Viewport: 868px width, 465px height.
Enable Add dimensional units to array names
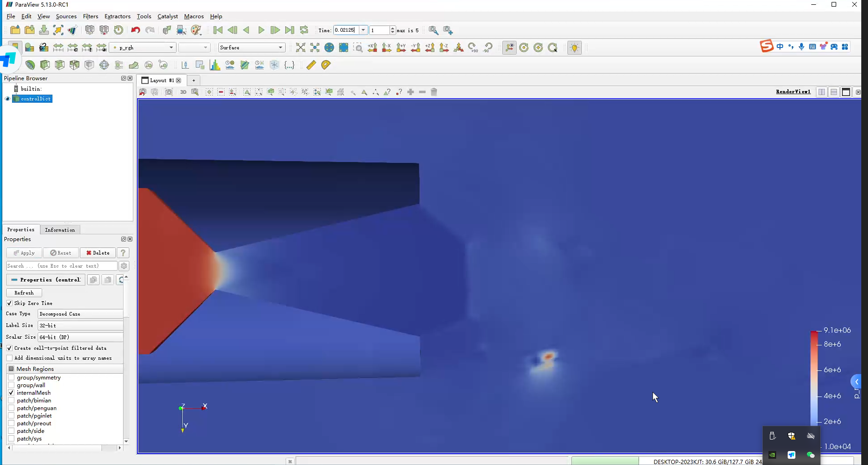(x=9, y=358)
